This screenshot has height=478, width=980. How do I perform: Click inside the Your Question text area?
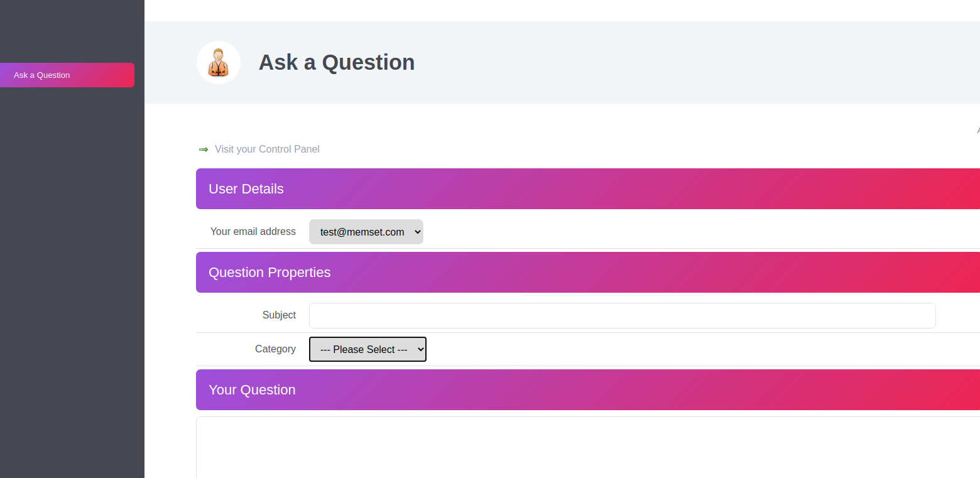click(x=588, y=446)
